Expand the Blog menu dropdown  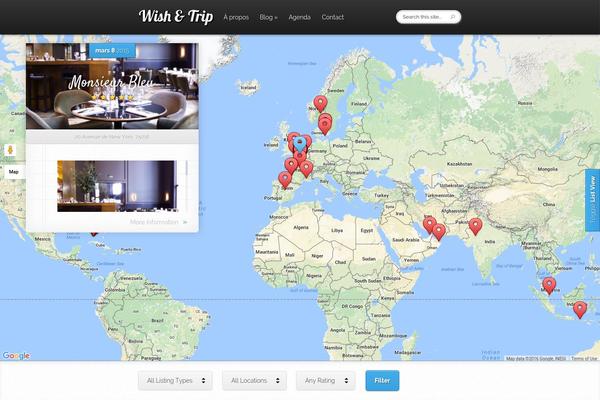coord(268,17)
